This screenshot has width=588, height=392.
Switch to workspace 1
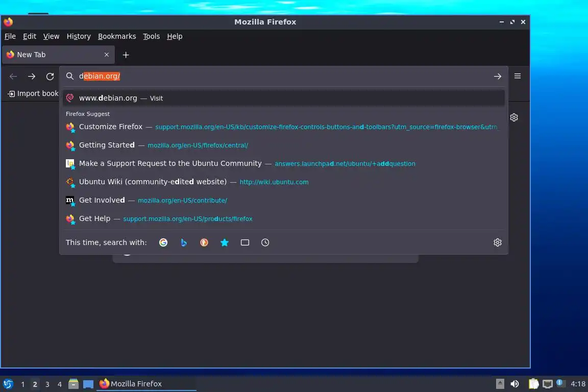point(23,384)
